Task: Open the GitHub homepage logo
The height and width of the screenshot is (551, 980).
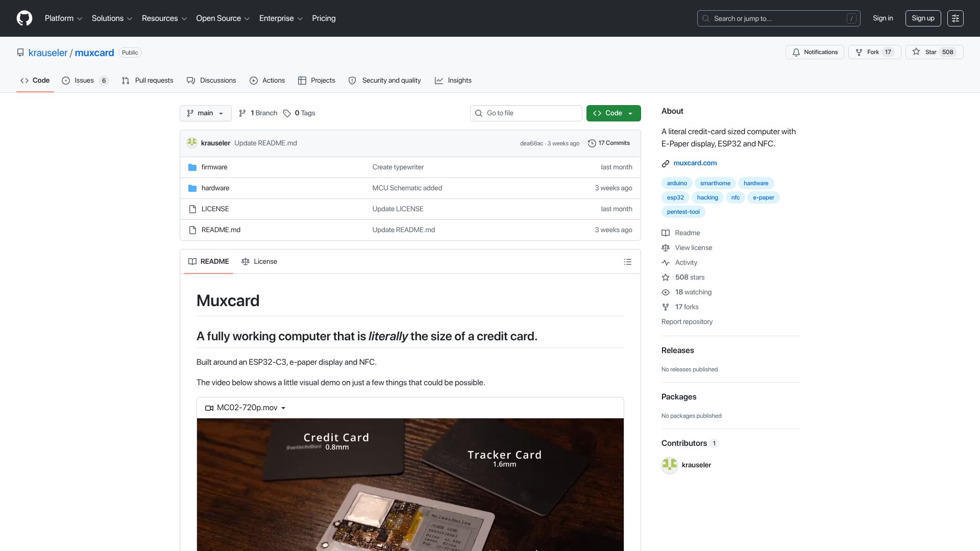Action: (24, 18)
